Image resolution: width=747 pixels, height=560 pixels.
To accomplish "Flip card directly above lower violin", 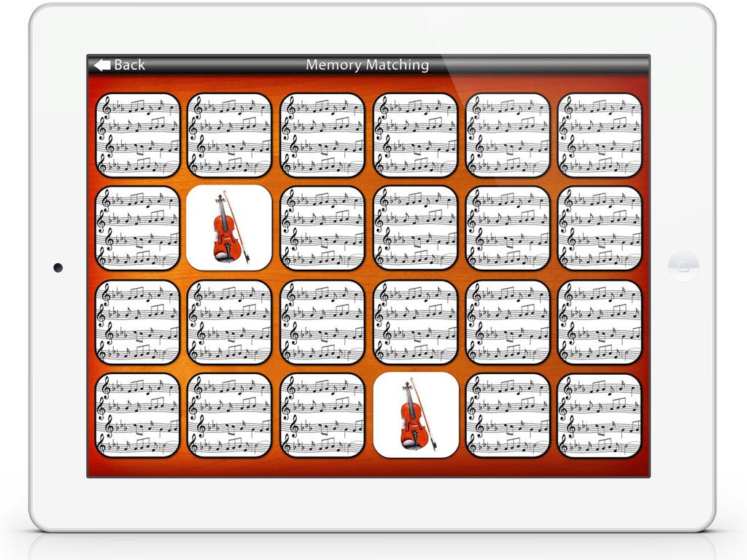I will [x=416, y=322].
